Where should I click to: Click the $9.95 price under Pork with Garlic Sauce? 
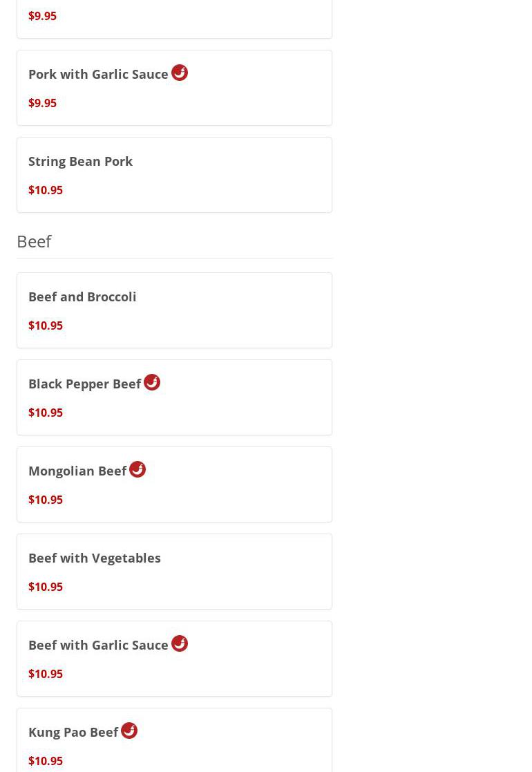click(42, 103)
